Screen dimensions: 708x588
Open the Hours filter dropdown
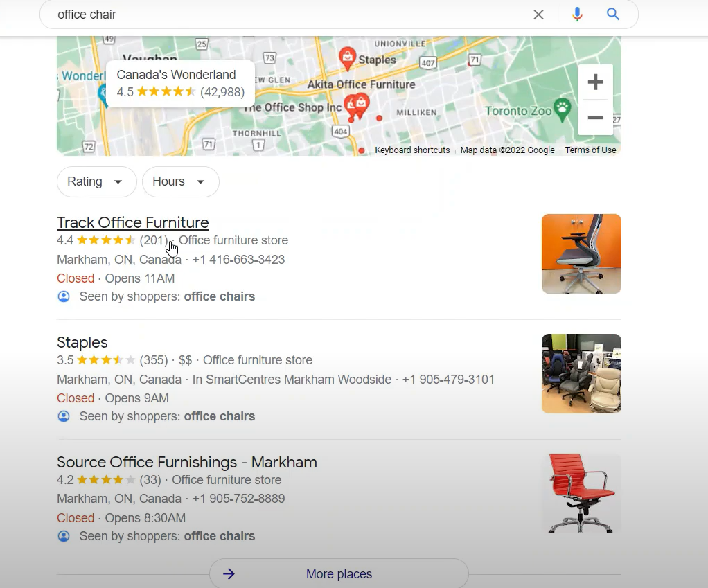pos(181,181)
